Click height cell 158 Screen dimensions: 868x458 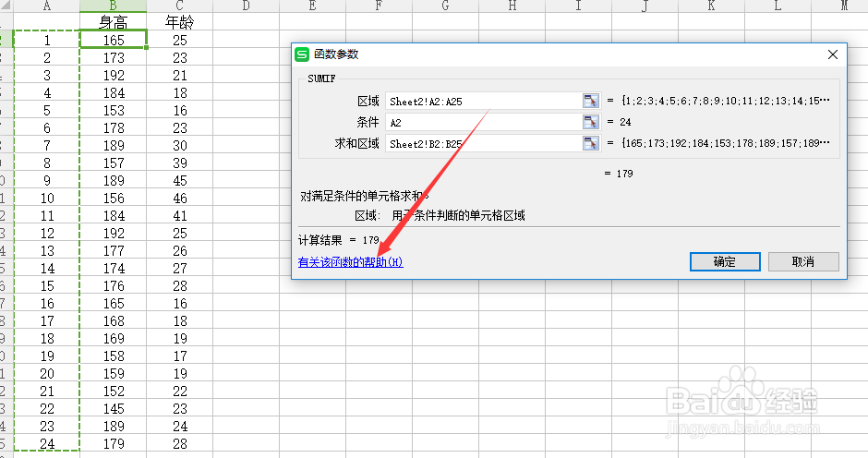pos(113,356)
